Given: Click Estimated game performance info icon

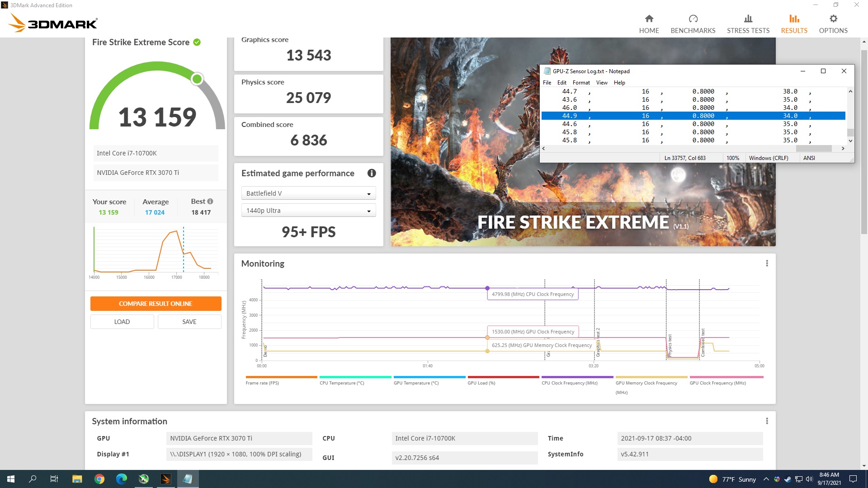Looking at the screenshot, I should (372, 173).
